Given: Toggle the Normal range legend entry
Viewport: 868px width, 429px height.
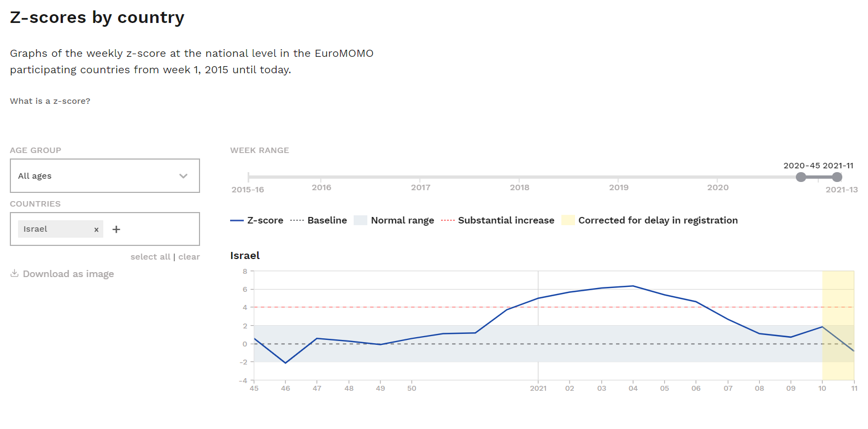Looking at the screenshot, I should [394, 220].
